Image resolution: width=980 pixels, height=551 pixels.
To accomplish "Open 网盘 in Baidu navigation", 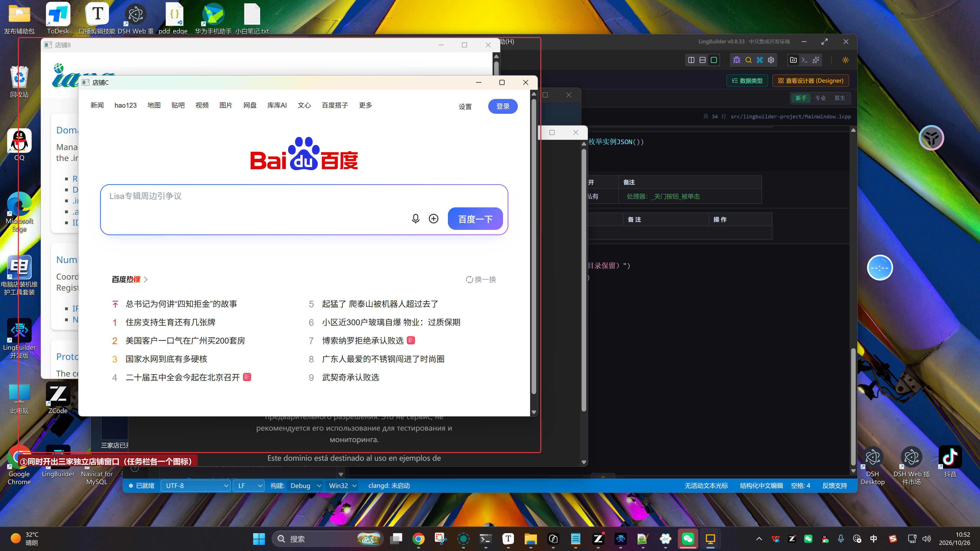I will click(250, 105).
